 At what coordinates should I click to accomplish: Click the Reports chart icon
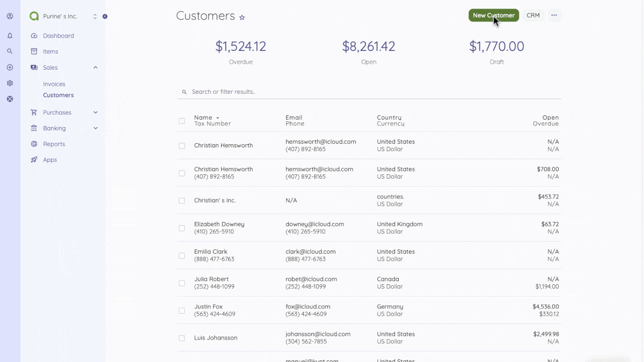(x=34, y=144)
